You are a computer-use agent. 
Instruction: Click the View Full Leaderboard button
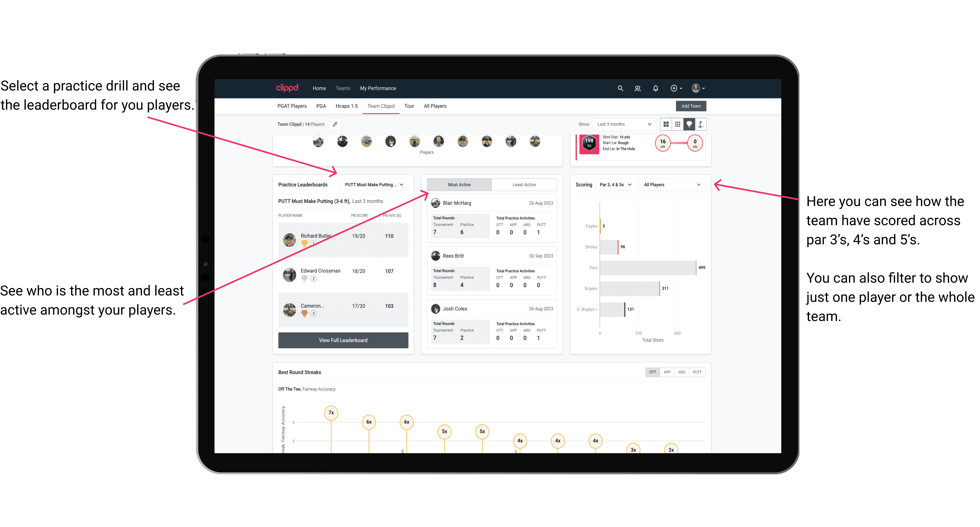point(343,340)
